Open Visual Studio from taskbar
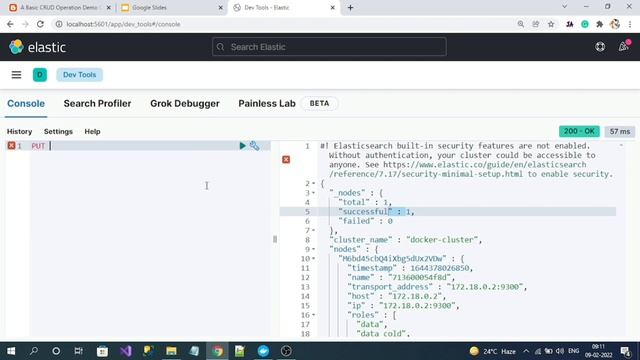 (x=126, y=351)
